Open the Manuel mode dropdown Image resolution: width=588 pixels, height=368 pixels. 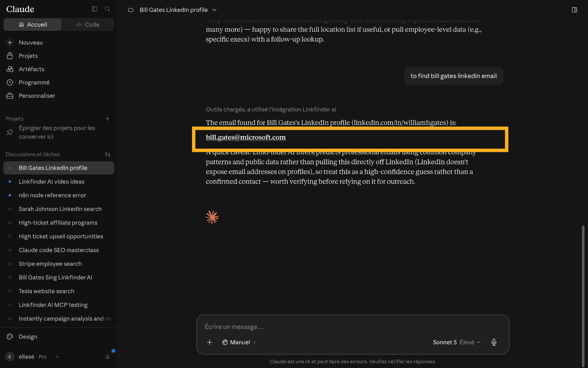coord(239,342)
